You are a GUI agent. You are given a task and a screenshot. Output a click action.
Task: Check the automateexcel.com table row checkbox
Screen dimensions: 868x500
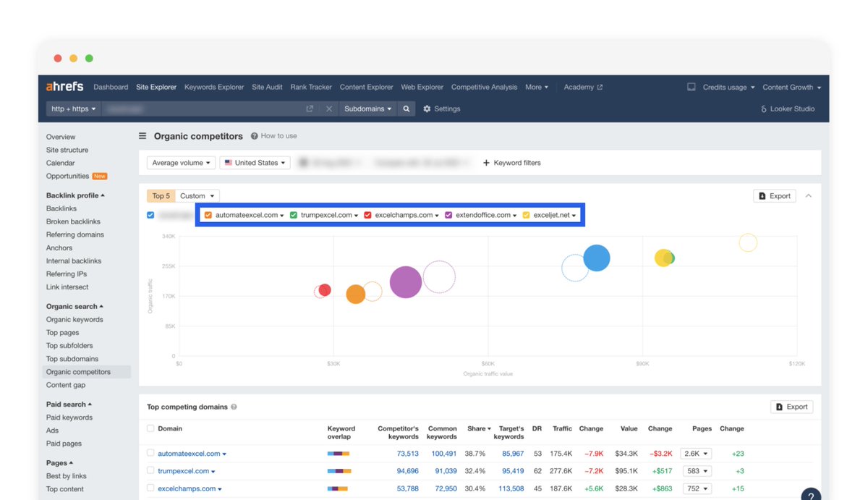tap(150, 453)
